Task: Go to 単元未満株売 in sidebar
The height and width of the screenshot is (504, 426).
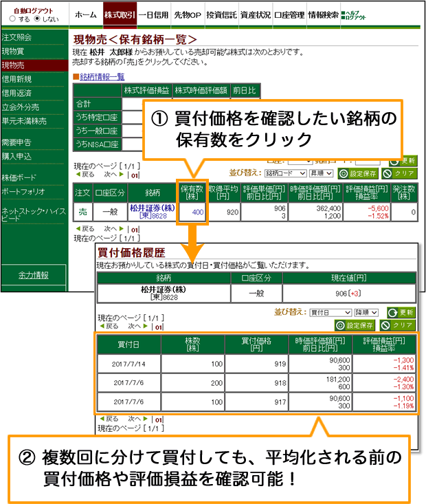Action: 24,121
